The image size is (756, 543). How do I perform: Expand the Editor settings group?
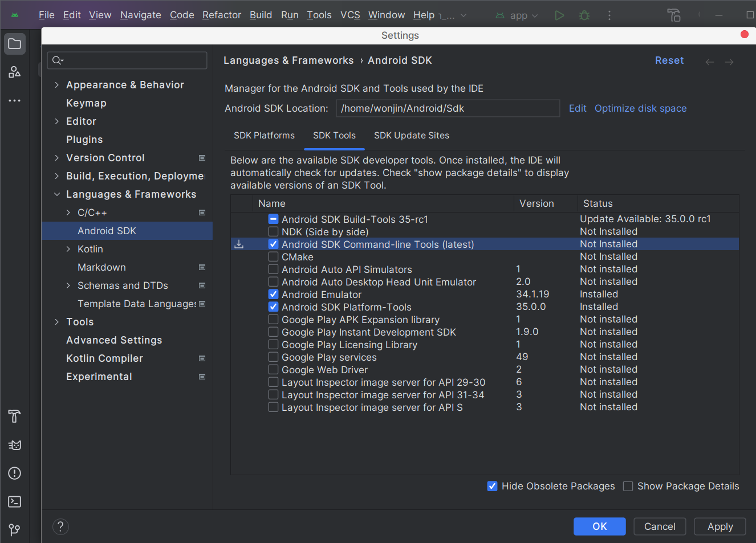pos(56,121)
